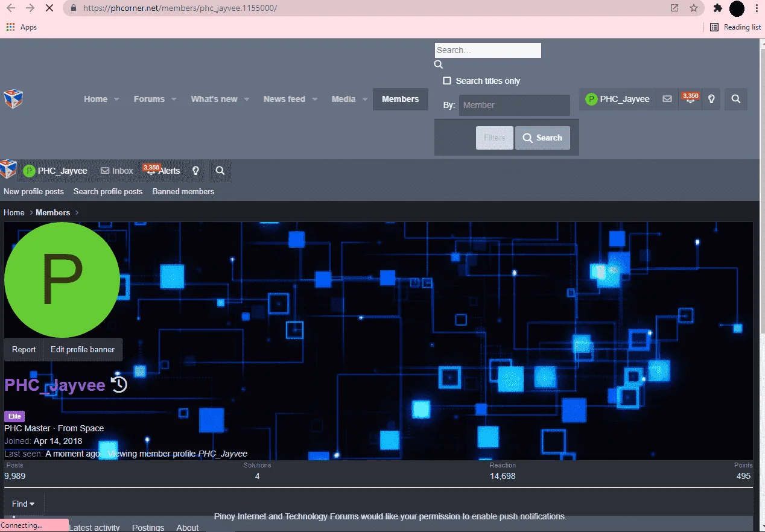Open PHC_Jayvee account menu in top nav
765x532 pixels.
[x=618, y=99]
